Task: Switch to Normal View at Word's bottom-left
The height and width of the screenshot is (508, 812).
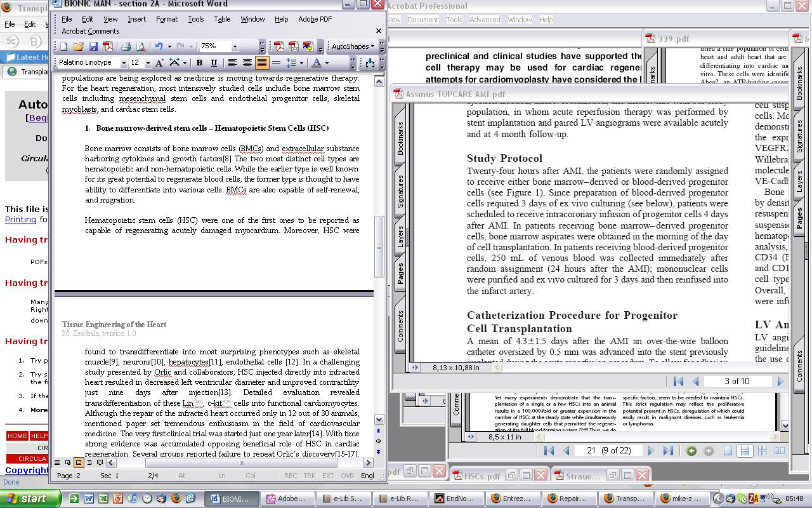Action: coord(57,462)
